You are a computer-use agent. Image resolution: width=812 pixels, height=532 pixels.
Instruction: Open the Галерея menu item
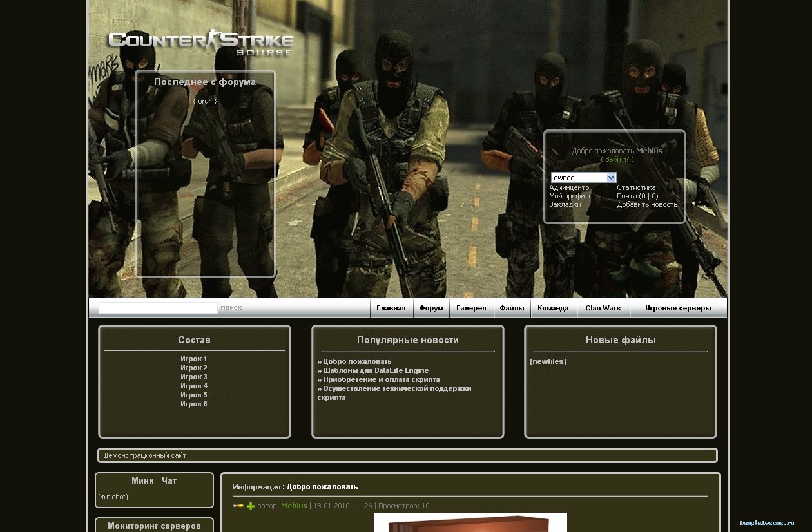pyautogui.click(x=471, y=308)
